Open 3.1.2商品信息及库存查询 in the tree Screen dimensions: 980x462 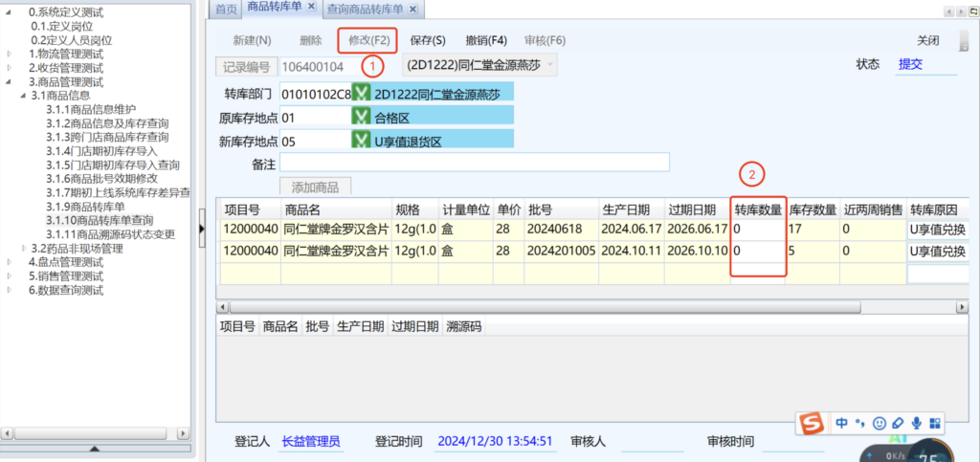[x=107, y=123]
